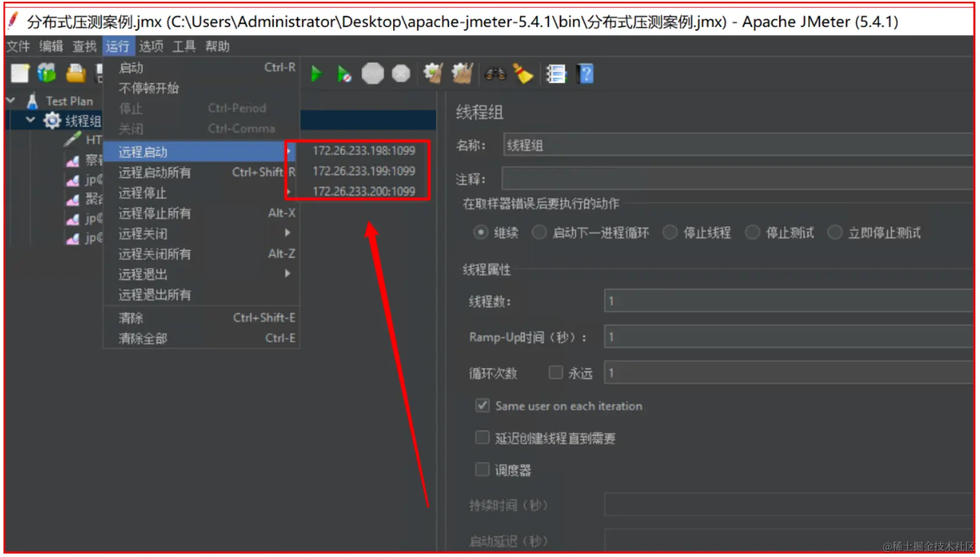Choose 清除 menu entry
The height and width of the screenshot is (557, 980).
tap(201, 318)
